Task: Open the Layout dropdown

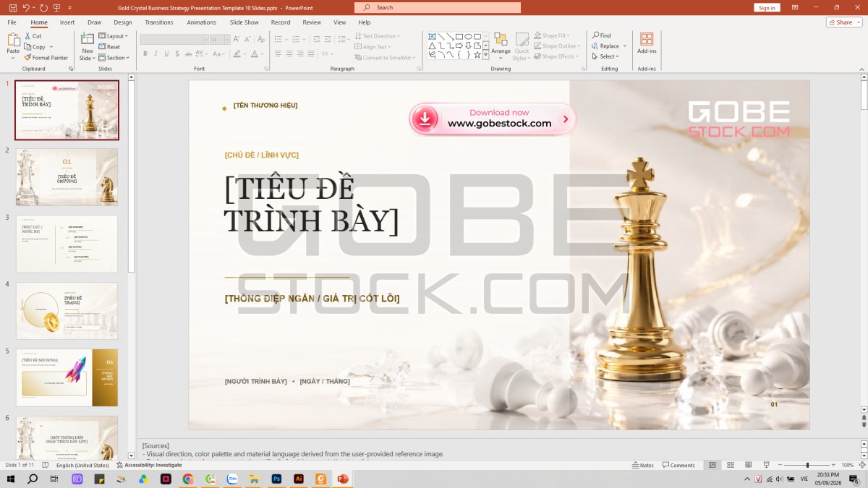Action: (x=113, y=35)
